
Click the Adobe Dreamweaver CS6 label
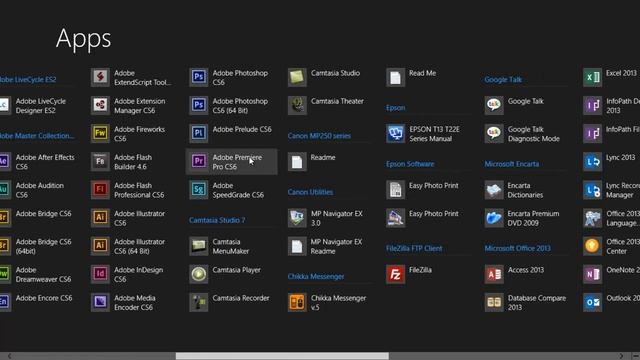[x=43, y=275]
